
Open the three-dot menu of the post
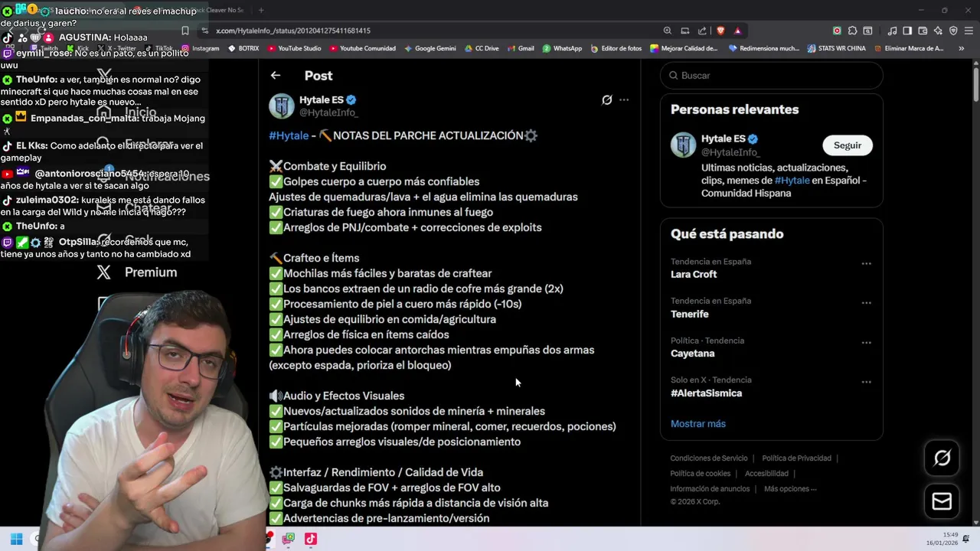coord(624,99)
